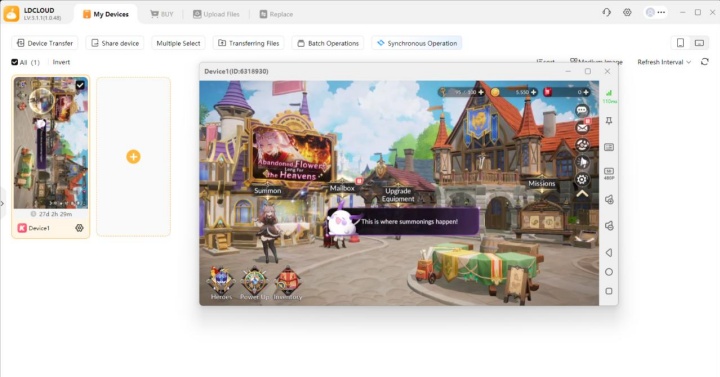Open the customer support headset icon

(607, 12)
